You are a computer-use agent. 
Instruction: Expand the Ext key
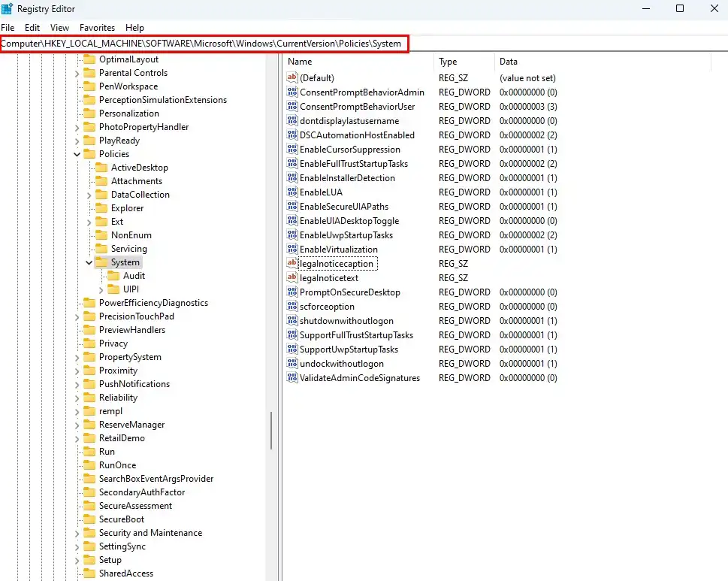[x=89, y=222]
